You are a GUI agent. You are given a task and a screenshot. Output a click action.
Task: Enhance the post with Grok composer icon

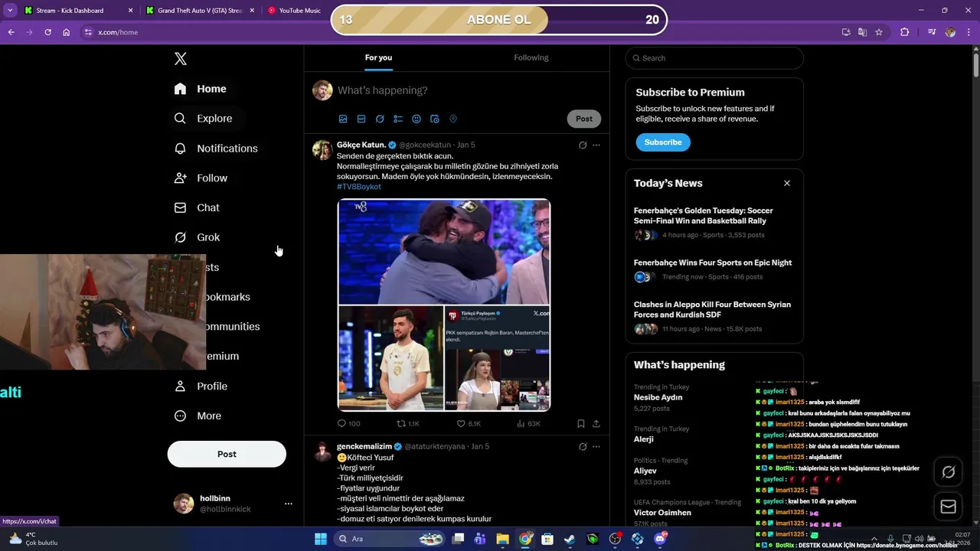380,119
